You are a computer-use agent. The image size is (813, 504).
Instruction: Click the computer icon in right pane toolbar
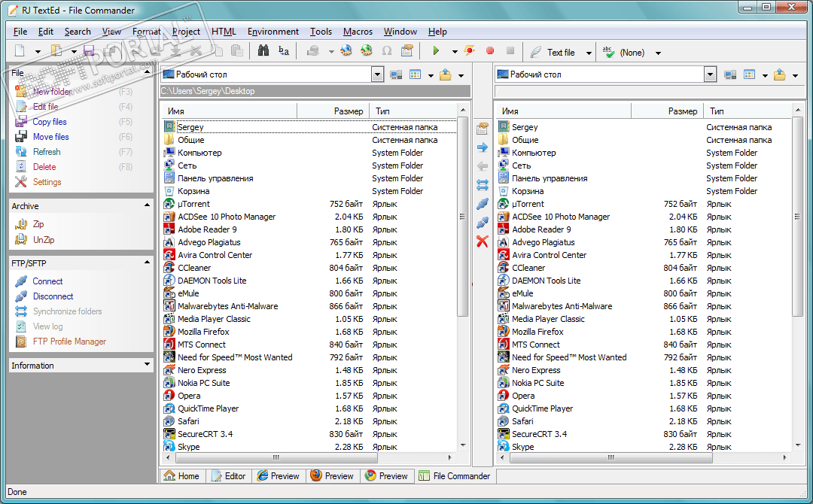(x=730, y=75)
